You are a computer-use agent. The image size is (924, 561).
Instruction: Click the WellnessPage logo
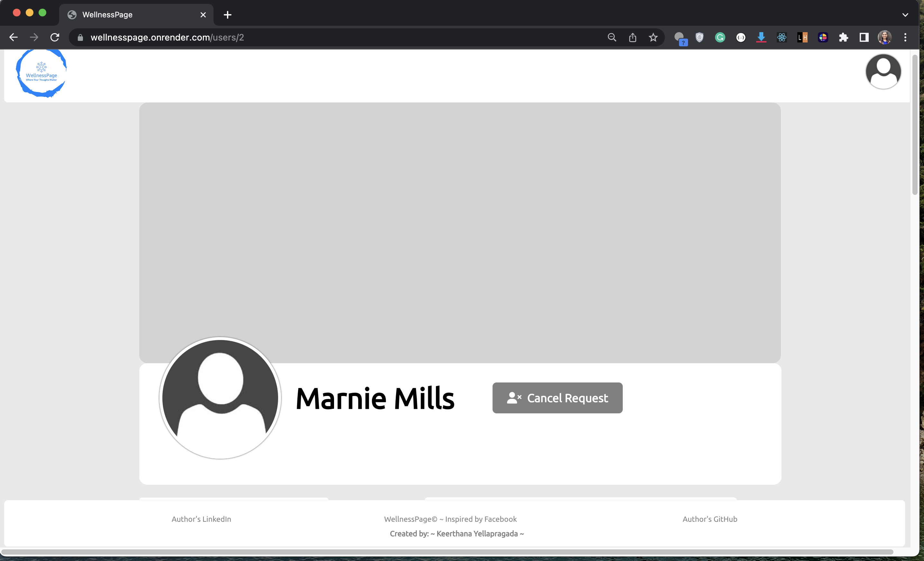41,73
